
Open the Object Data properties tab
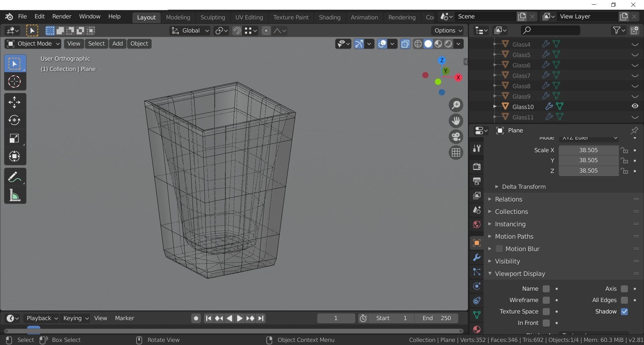[x=477, y=315]
